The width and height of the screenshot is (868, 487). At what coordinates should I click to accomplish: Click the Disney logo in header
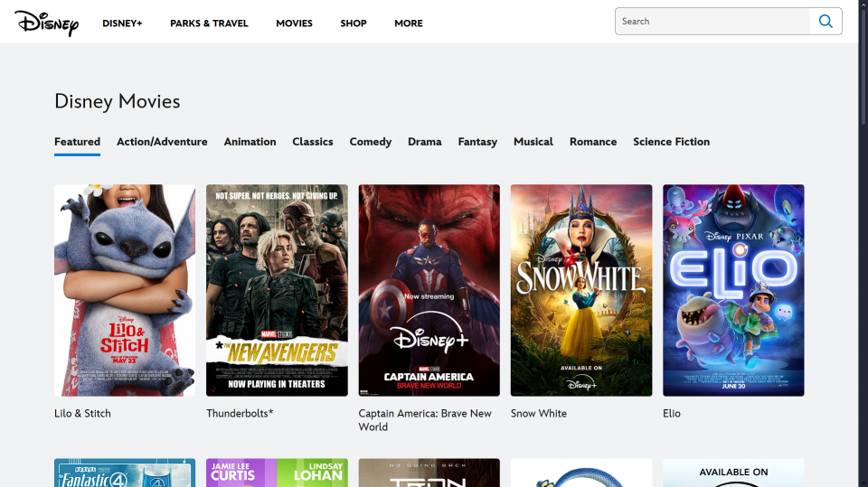(46, 23)
